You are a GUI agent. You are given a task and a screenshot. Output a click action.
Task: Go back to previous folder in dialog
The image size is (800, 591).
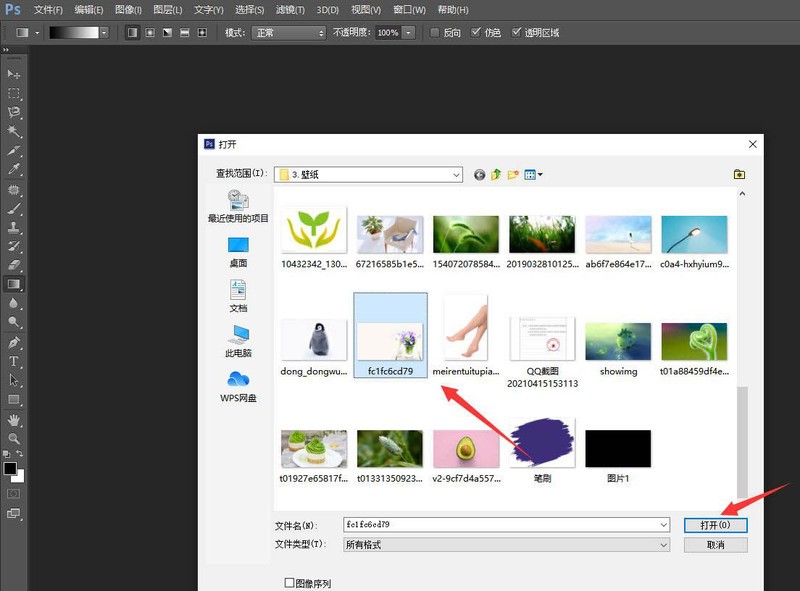coord(479,175)
